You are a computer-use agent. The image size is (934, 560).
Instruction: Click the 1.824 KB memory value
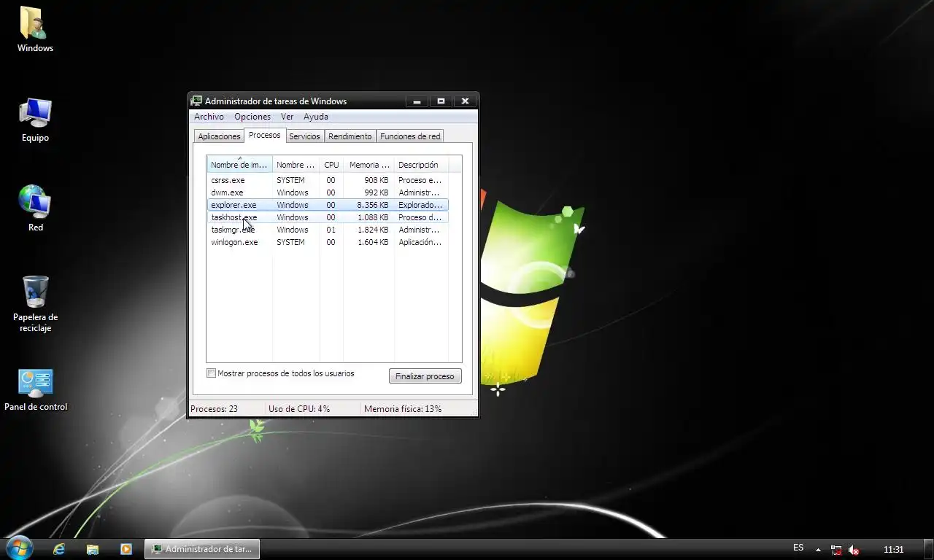click(x=373, y=230)
